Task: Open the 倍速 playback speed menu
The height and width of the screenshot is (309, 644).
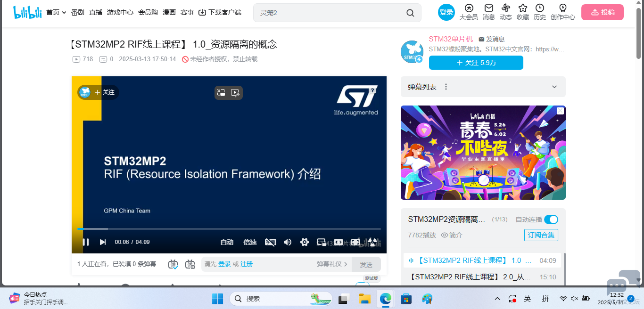Action: pyautogui.click(x=250, y=242)
